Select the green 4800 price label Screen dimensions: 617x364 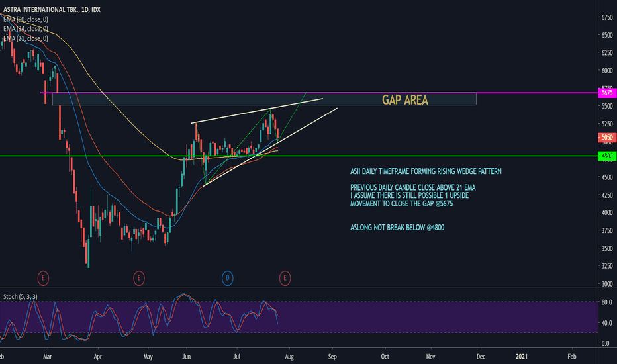click(x=607, y=156)
